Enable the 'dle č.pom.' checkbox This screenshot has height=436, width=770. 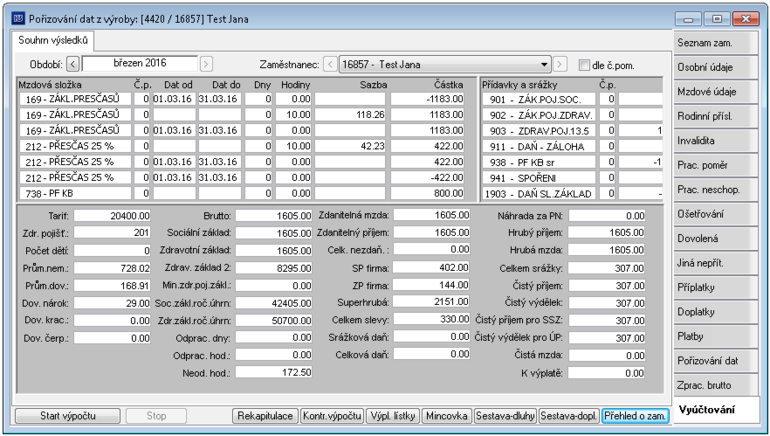584,65
